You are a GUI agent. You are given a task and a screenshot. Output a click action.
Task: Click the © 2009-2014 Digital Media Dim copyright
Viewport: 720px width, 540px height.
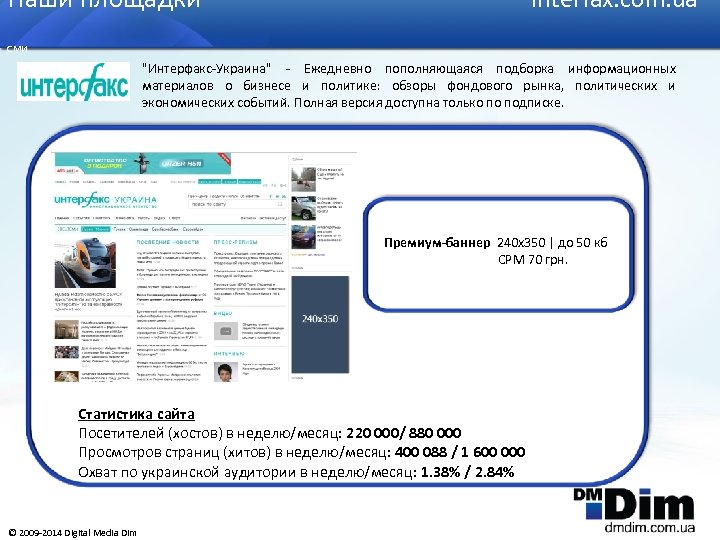73,533
